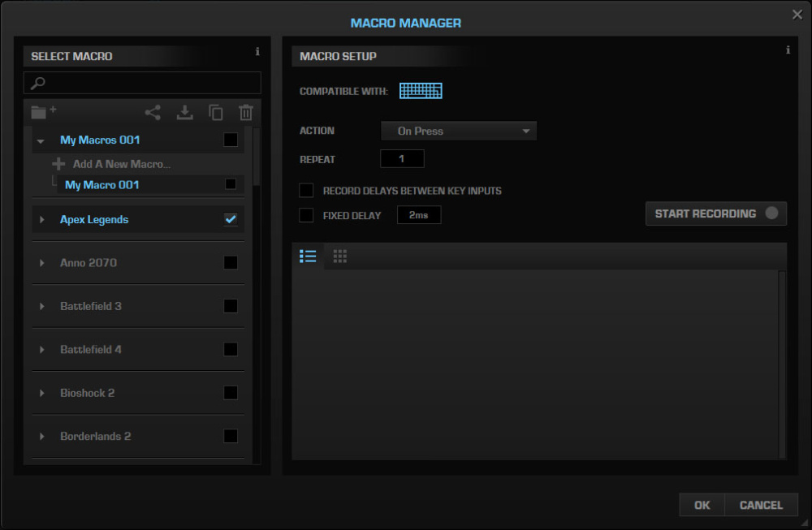Check the Battlefield 3 checkbox
Viewport: 812px width, 530px height.
pos(231,306)
